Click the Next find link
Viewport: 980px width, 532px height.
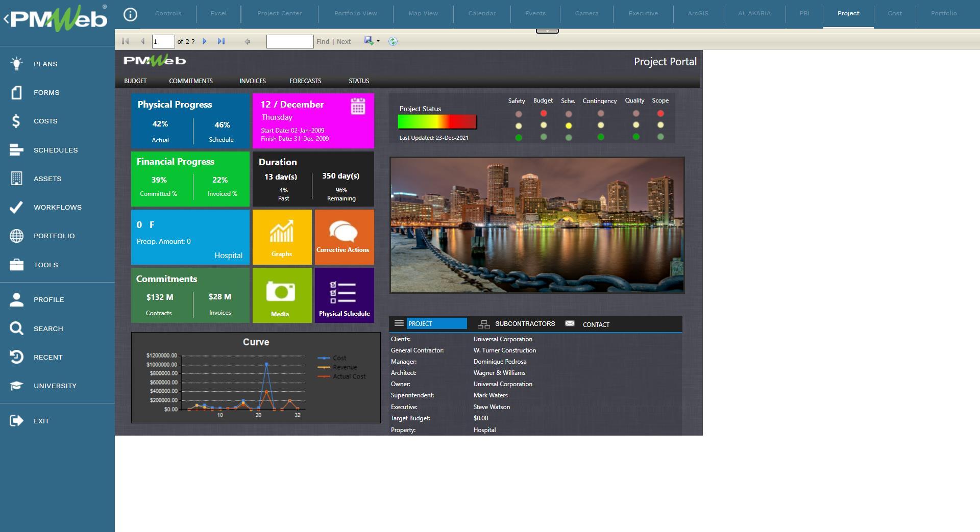click(344, 42)
